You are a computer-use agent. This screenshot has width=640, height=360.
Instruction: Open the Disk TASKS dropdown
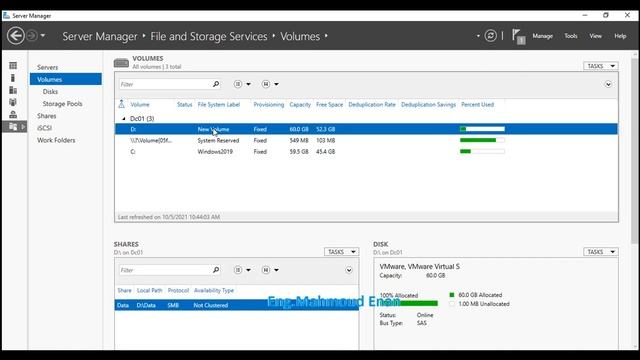[600, 252]
